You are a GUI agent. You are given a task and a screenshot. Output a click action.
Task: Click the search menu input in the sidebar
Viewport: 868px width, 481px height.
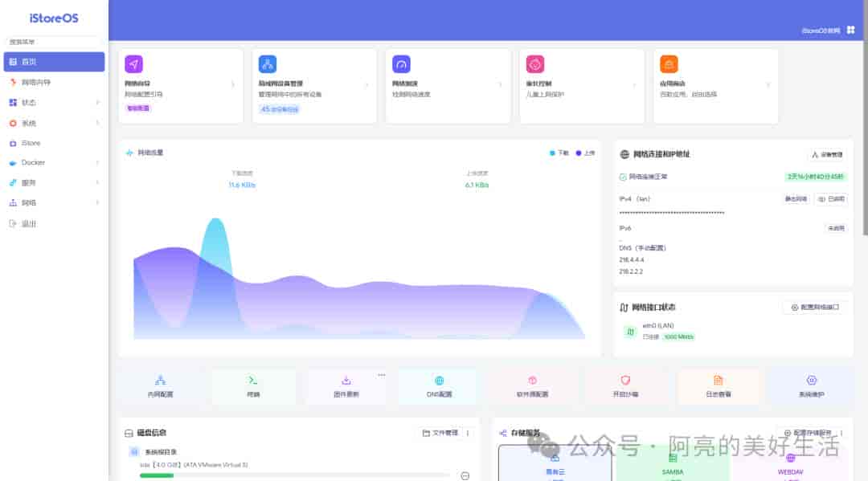click(x=54, y=42)
